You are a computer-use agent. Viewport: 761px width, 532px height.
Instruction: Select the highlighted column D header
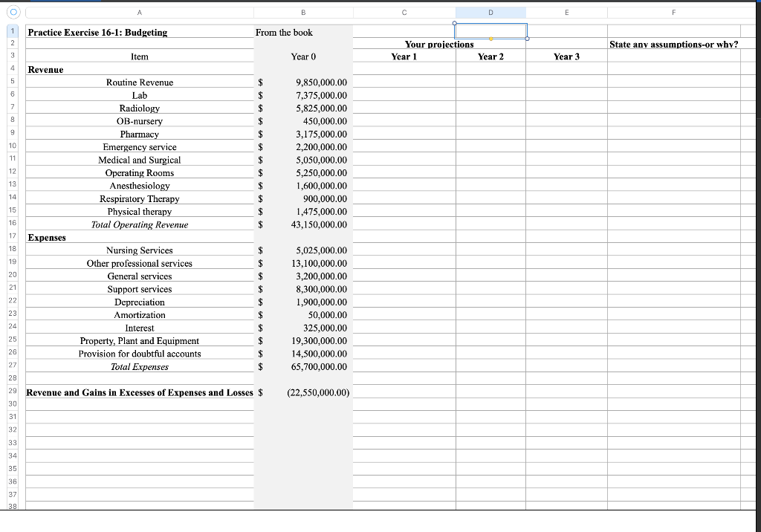point(490,13)
